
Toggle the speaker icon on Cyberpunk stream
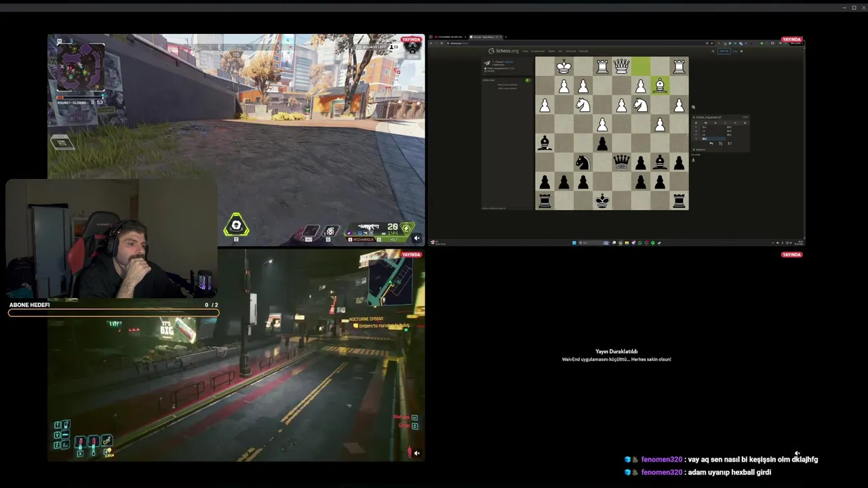pos(416,453)
